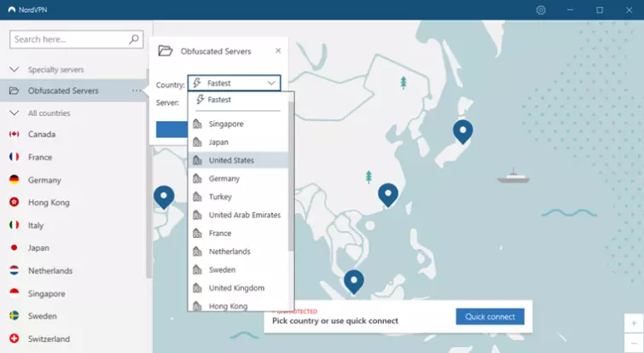This screenshot has height=353, width=644.
Task: Choose Sweden from the country dropdown
Action: pyautogui.click(x=238, y=269)
